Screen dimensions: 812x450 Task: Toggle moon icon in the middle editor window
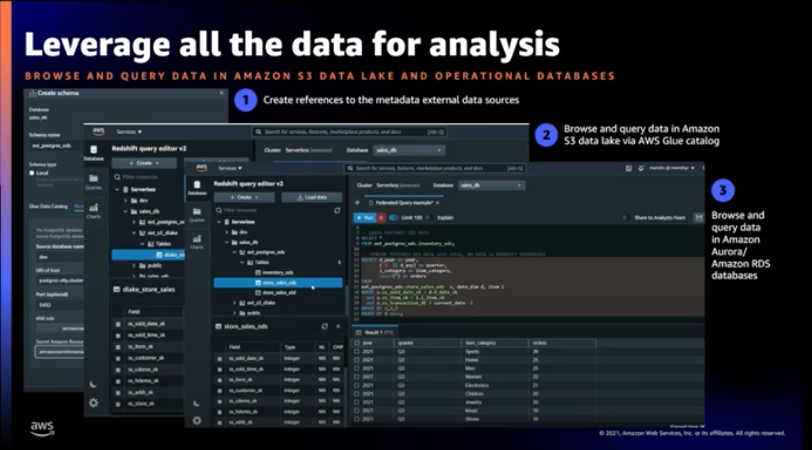click(93, 384)
